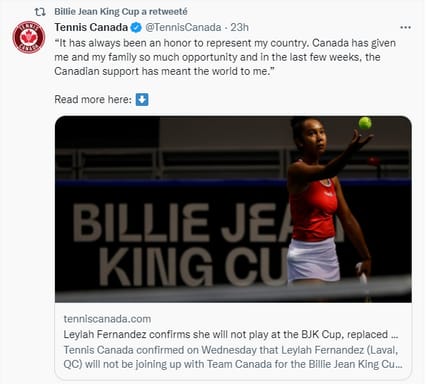The height and width of the screenshot is (384, 426).
Task: Visit the tenniscanada.com domain link
Action: [107, 319]
